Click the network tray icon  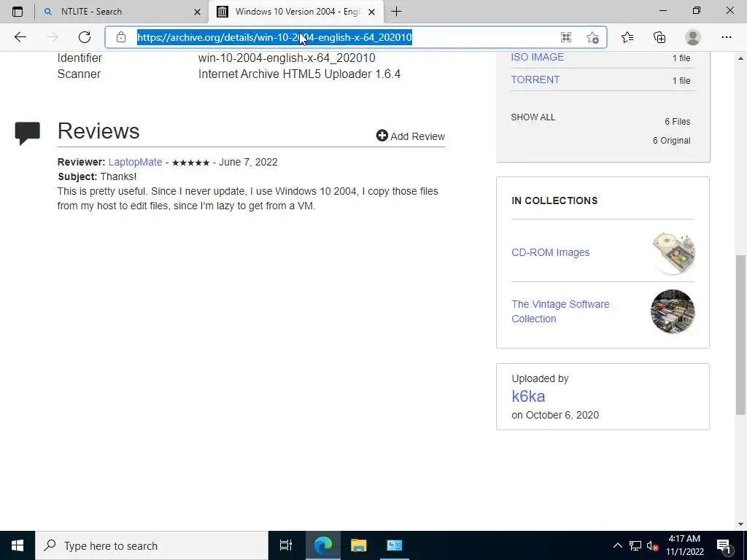click(635, 545)
